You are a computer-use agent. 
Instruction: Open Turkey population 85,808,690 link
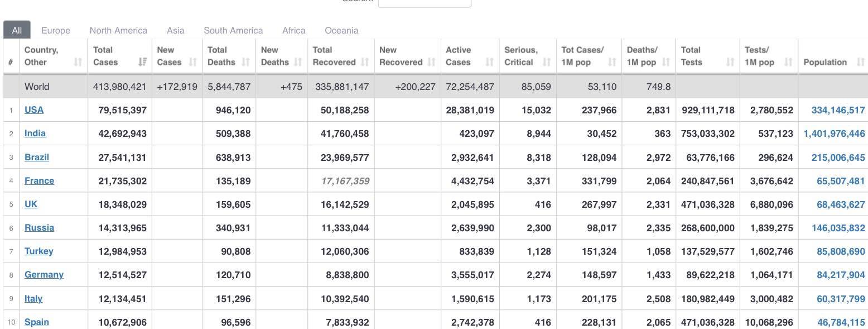(841, 251)
